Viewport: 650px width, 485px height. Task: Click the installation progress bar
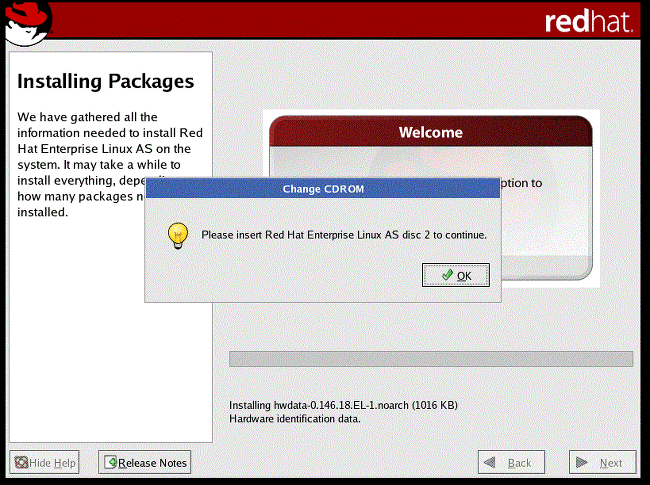coord(431,359)
